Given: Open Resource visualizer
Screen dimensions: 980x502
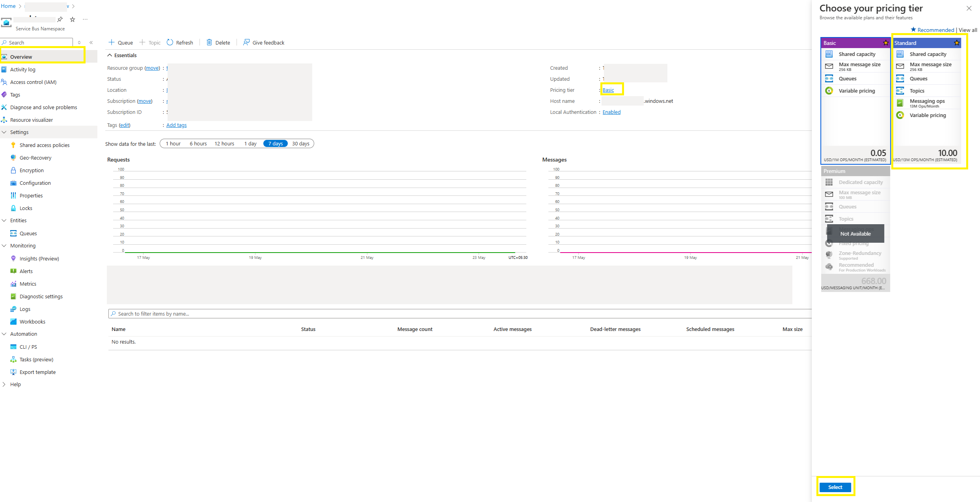Looking at the screenshot, I should coord(31,120).
